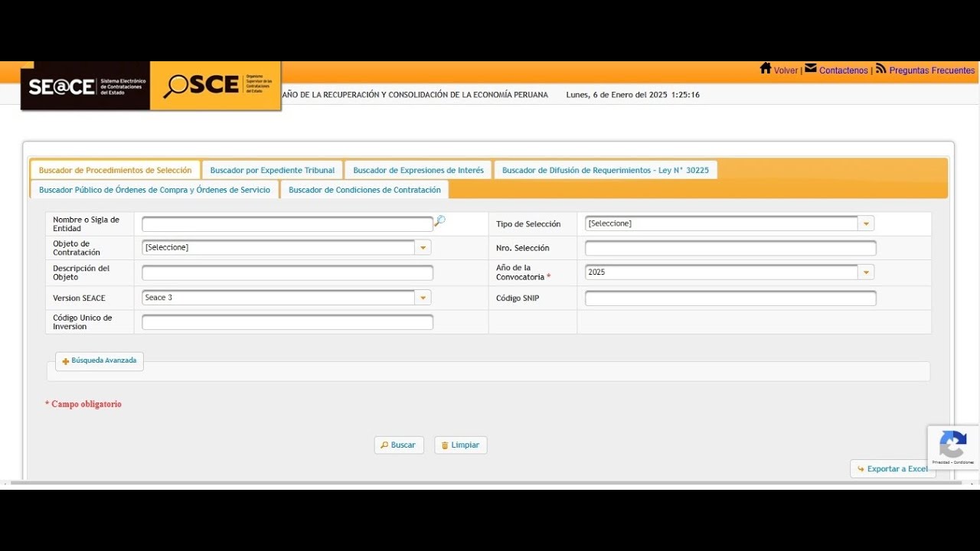Screen dimensions: 980x551
Task: Open the Objeto de Contratación dropdown
Action: [x=286, y=247]
